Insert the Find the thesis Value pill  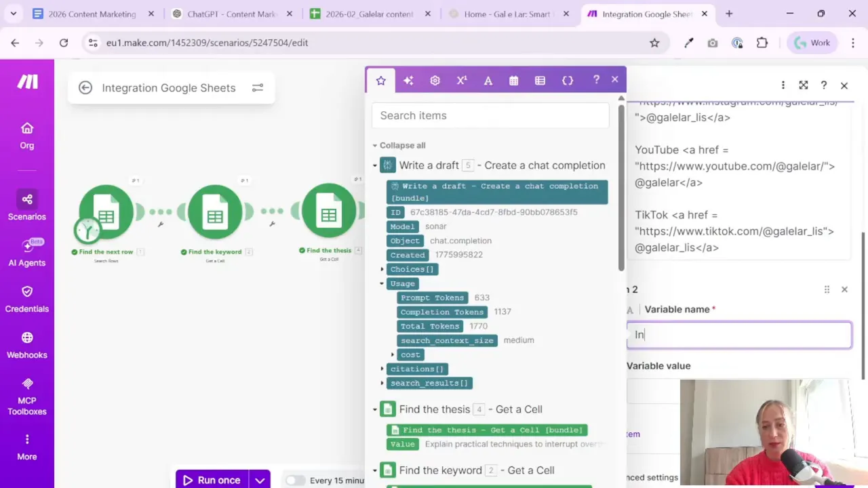402,444
